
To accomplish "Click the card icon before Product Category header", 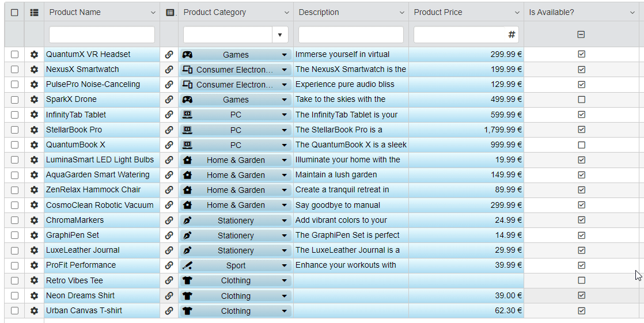I will click(x=169, y=12).
